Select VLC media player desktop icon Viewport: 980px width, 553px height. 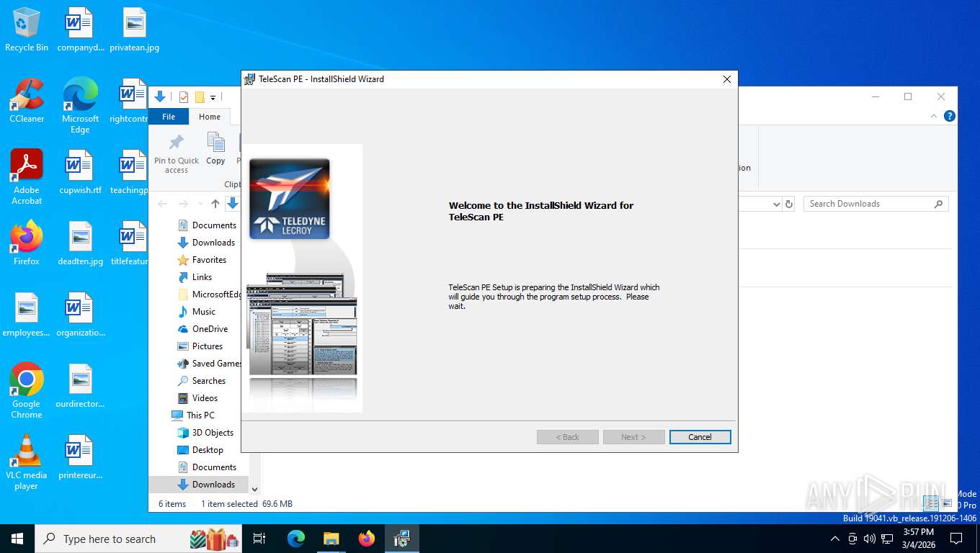click(x=27, y=462)
